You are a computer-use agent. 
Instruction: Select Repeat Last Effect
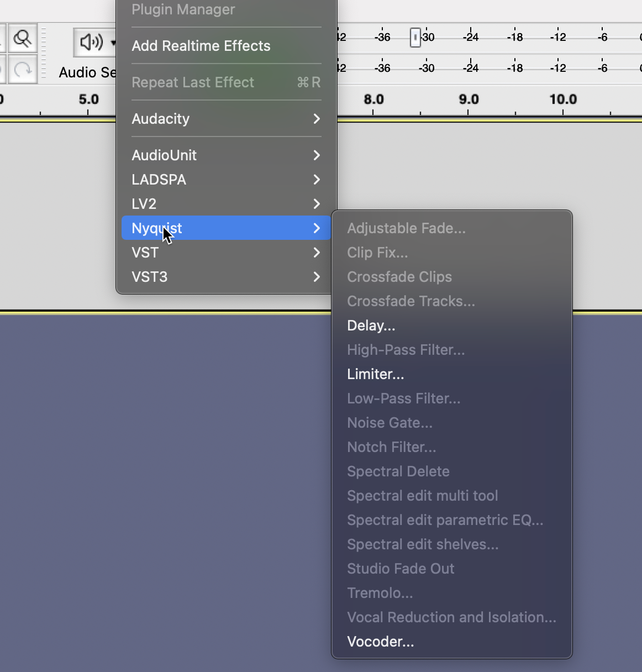(227, 82)
